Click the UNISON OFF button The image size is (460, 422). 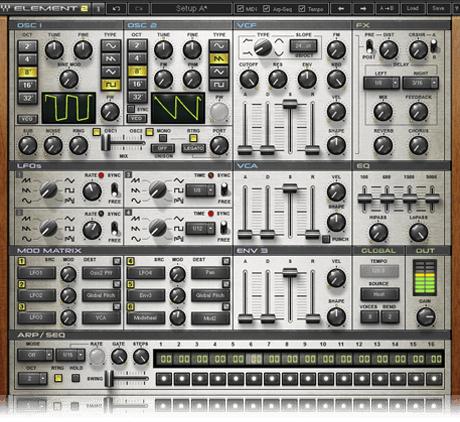pyautogui.click(x=162, y=148)
